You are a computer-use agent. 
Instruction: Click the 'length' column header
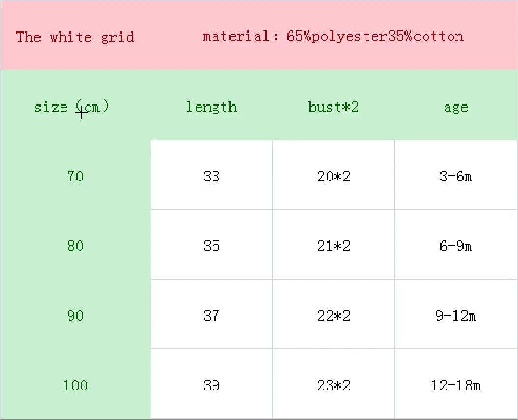[212, 107]
